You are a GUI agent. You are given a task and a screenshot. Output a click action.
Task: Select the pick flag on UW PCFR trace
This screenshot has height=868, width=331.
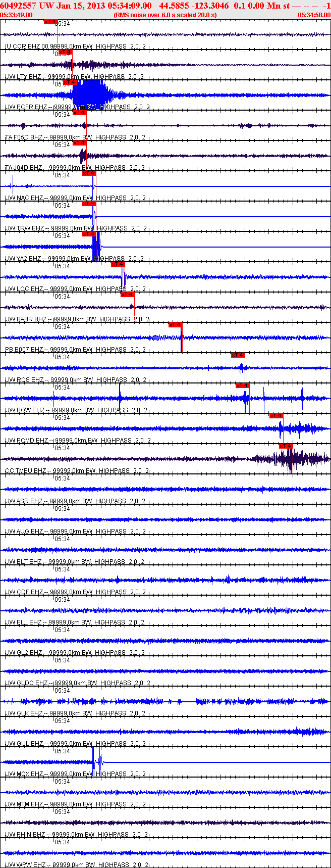(70, 82)
